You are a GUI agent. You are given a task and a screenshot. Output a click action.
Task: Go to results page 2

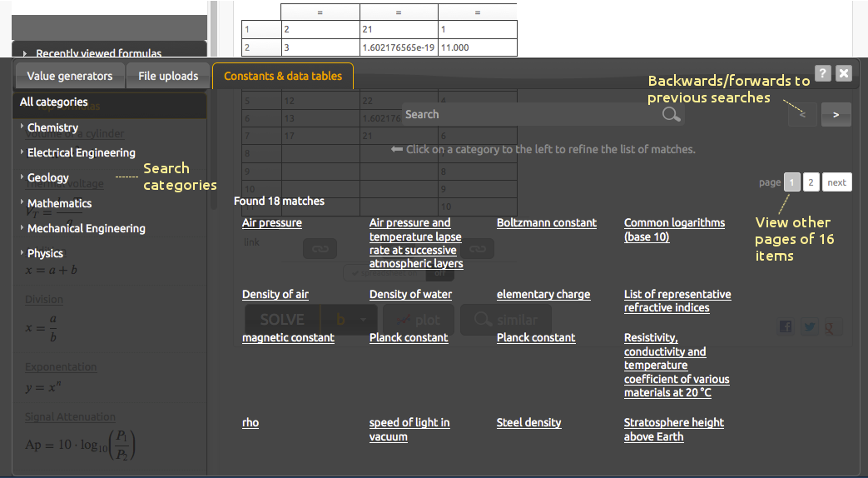[811, 182]
